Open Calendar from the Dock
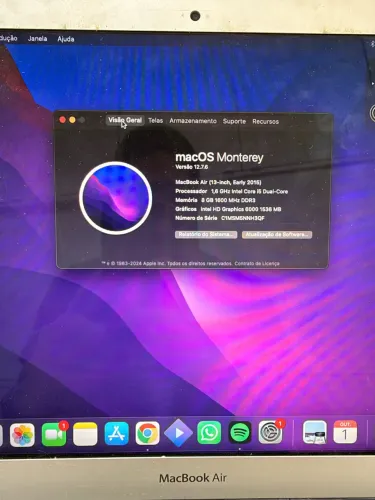The image size is (375, 500). pyautogui.click(x=345, y=432)
